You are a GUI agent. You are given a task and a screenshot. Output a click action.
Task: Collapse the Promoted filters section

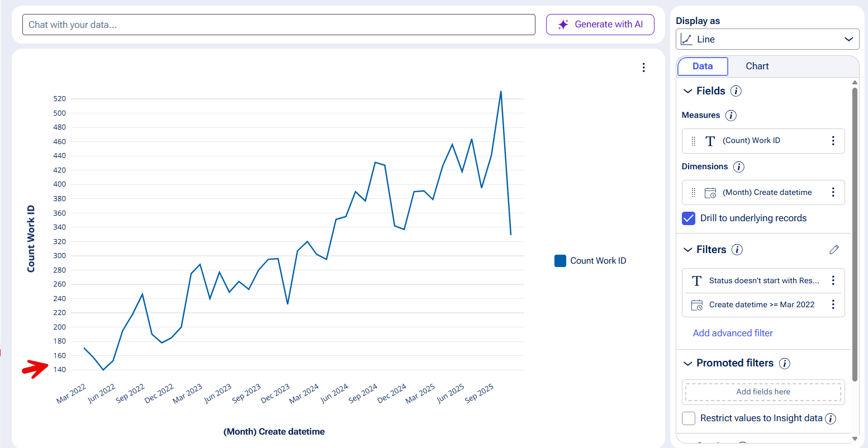click(688, 364)
